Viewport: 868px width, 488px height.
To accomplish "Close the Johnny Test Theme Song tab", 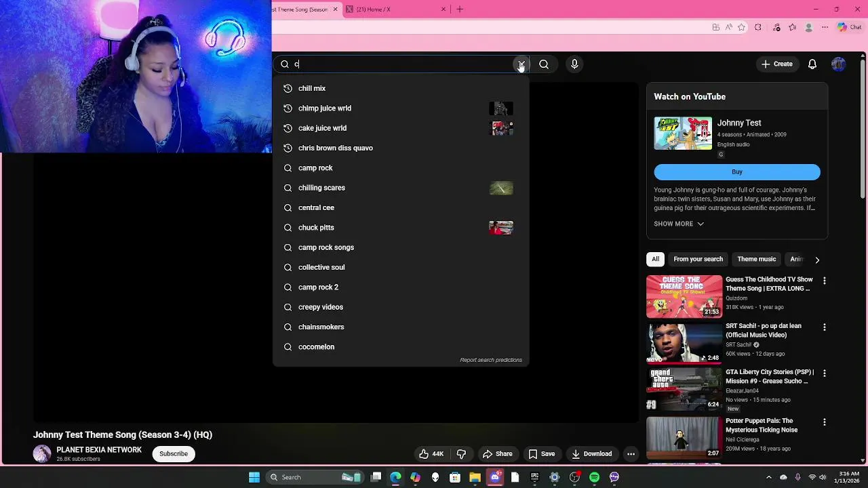I will 335,9.
